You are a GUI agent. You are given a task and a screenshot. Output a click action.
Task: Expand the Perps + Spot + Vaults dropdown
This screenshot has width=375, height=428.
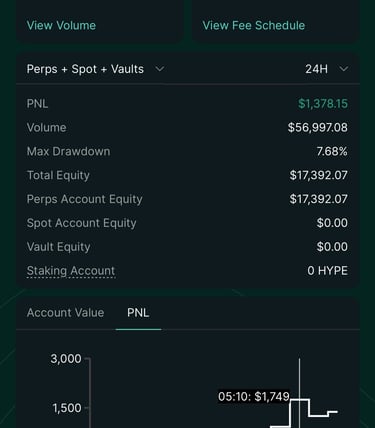(x=95, y=69)
